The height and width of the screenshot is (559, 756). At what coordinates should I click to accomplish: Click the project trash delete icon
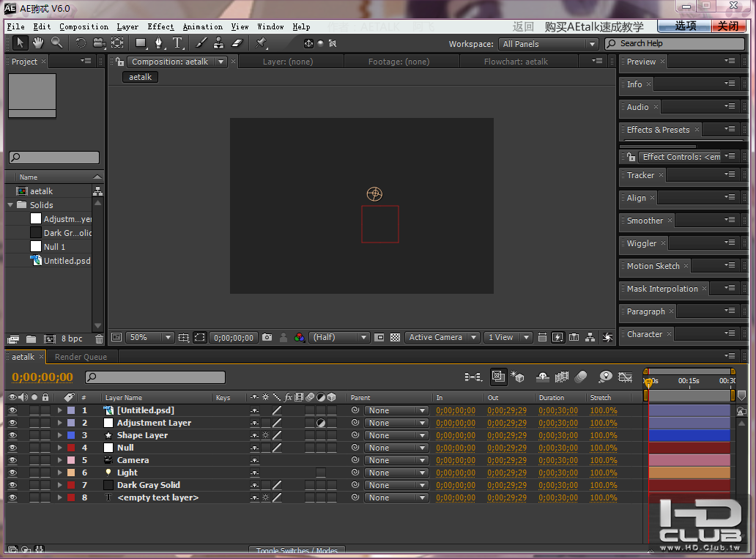coord(99,339)
